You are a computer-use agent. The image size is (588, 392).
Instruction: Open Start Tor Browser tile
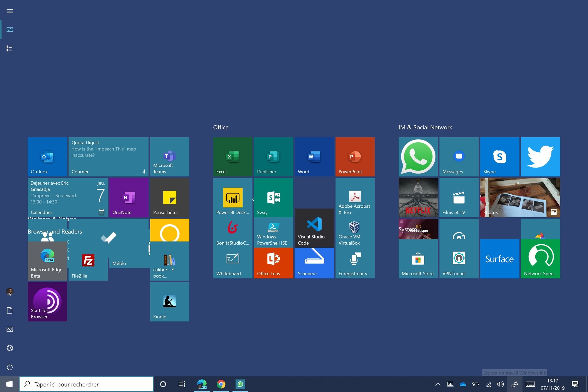click(47, 302)
